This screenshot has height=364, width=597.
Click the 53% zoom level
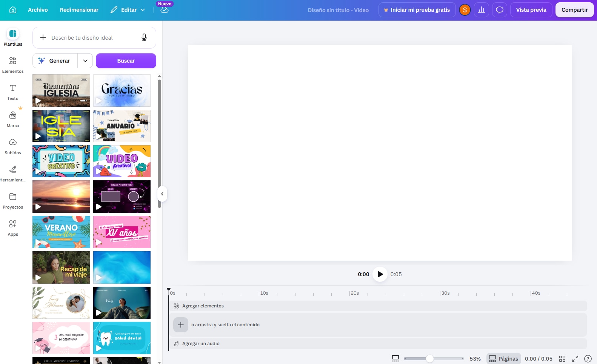point(475,359)
